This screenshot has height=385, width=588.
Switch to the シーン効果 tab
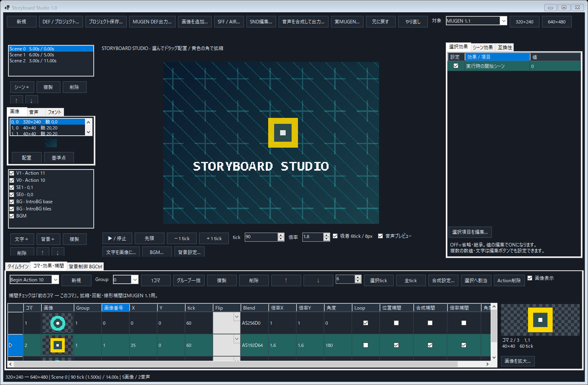(x=483, y=48)
